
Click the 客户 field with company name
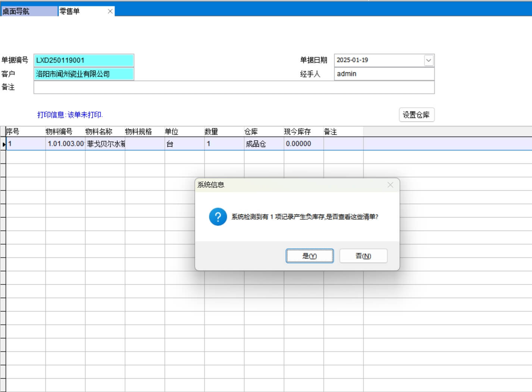coord(84,74)
